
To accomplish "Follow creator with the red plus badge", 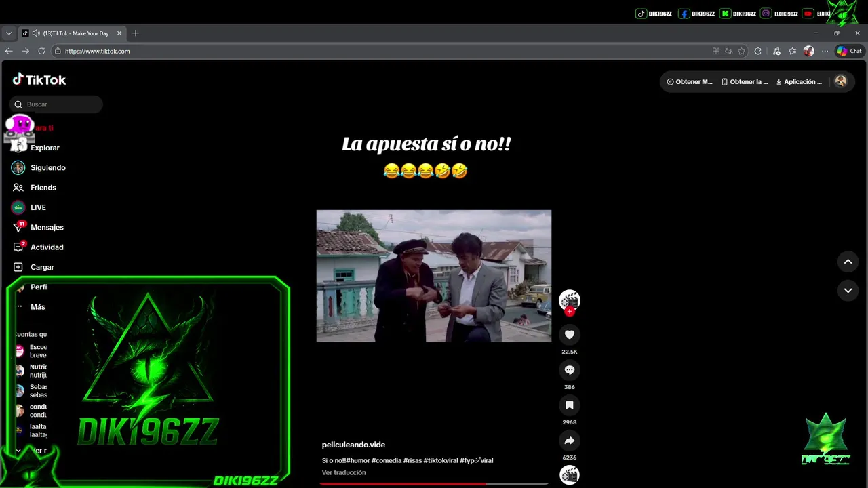I will [570, 312].
